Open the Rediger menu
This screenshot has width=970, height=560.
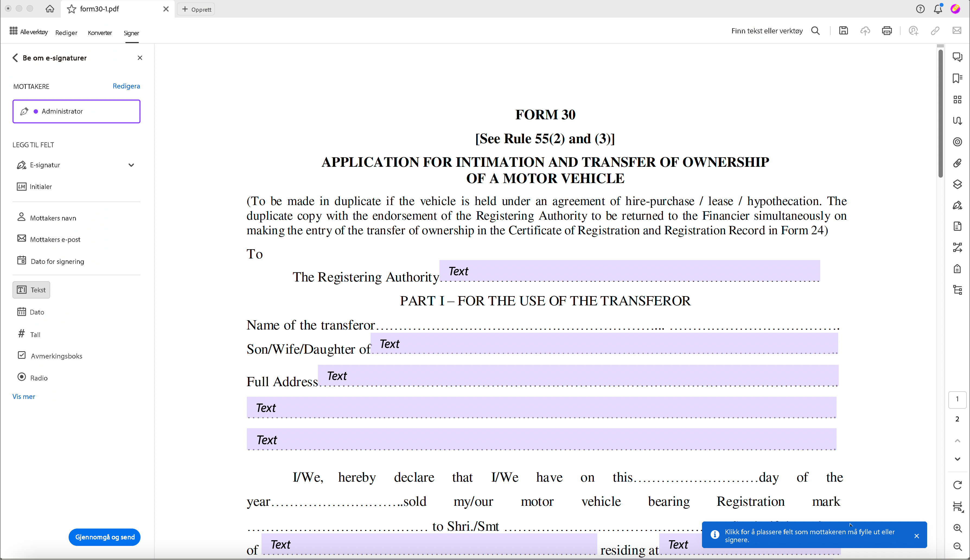[x=66, y=33]
